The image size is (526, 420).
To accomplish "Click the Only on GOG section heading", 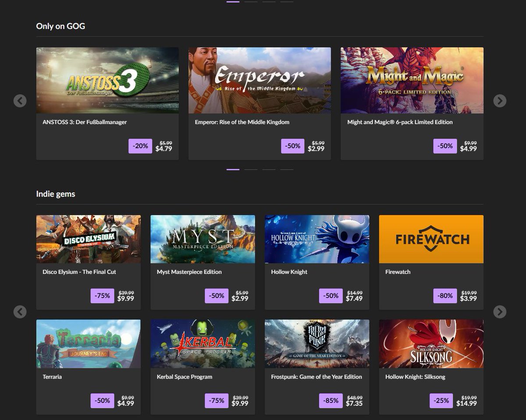I will 60,26.
